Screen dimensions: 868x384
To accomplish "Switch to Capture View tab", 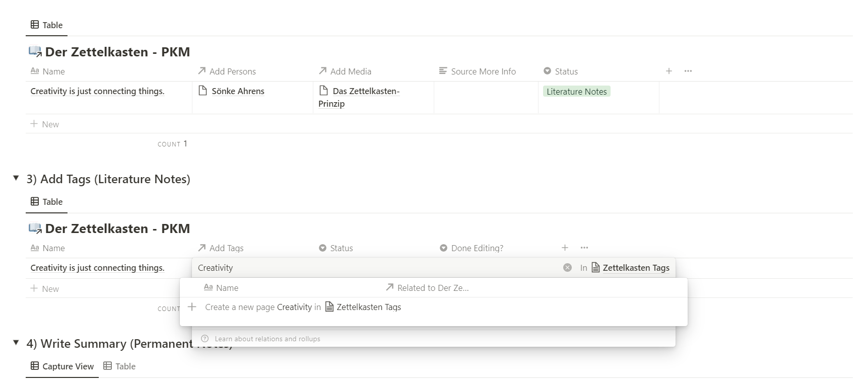I will pos(62,366).
